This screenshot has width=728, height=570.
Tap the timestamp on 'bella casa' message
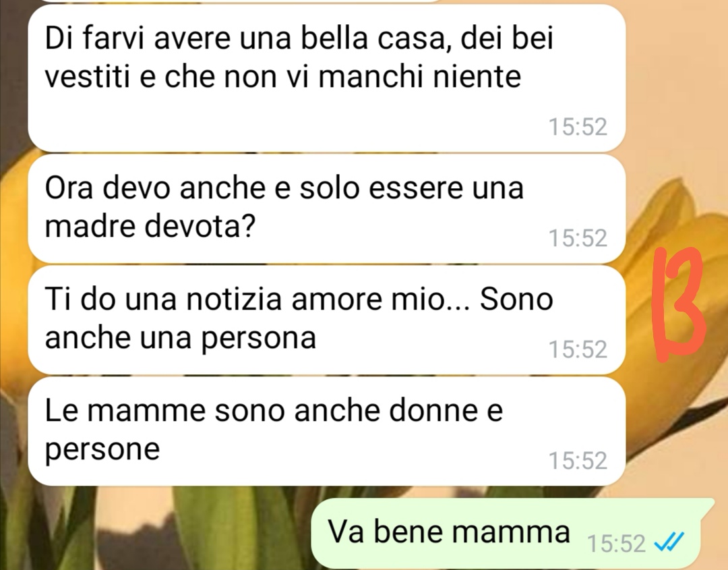[578, 127]
